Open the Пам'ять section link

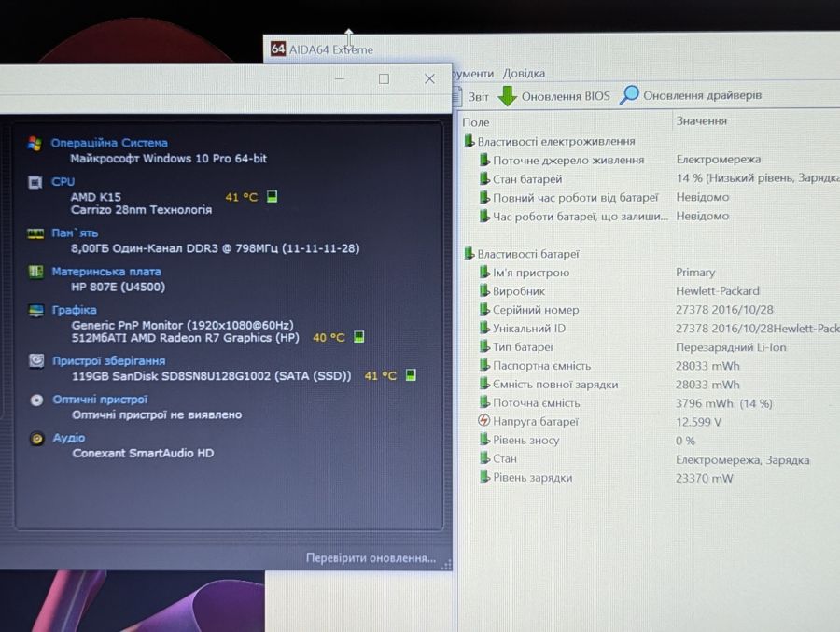pyautogui.click(x=75, y=232)
